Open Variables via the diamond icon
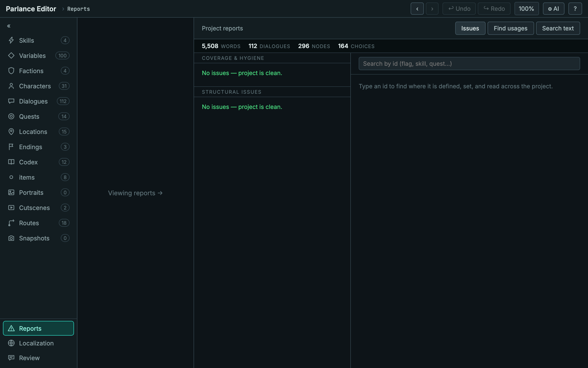588x368 pixels. 11,55
